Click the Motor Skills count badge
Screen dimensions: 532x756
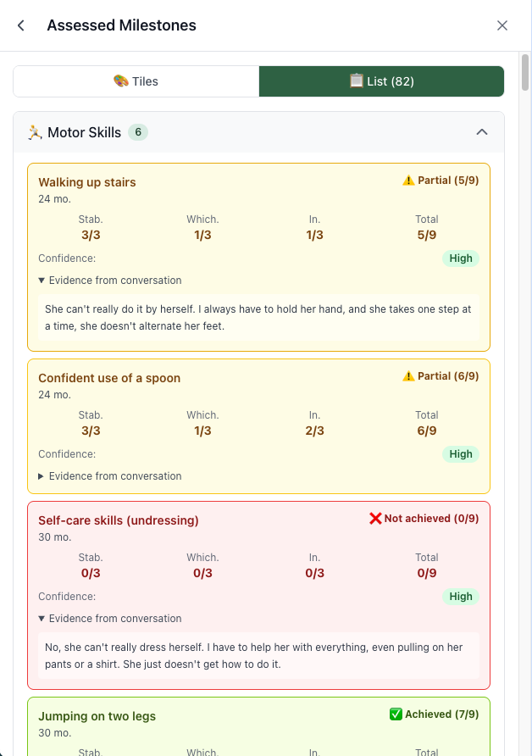click(138, 132)
